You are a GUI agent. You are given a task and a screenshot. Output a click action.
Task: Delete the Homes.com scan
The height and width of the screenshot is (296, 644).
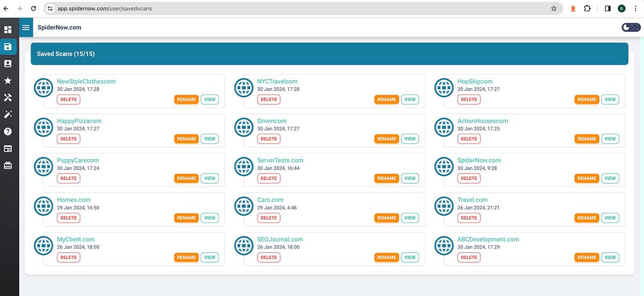69,218
